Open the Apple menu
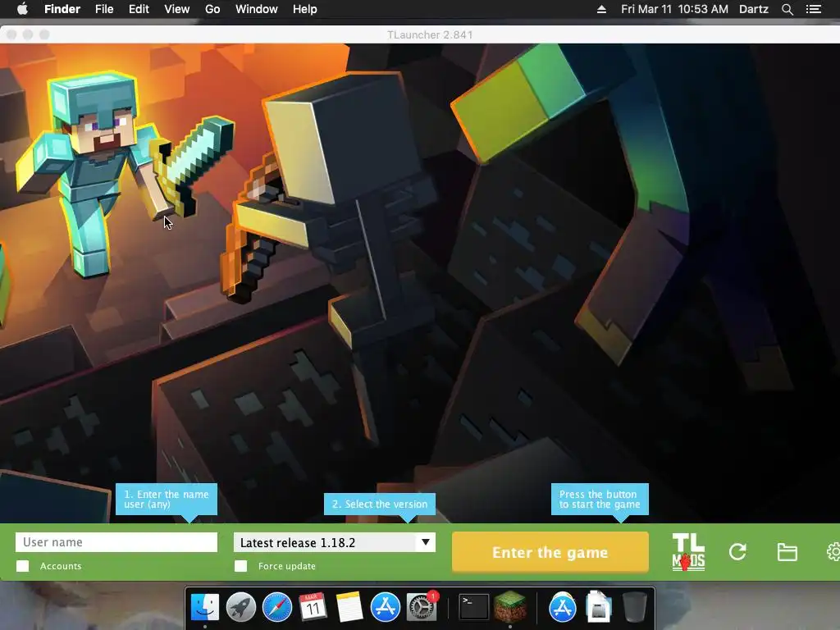This screenshot has width=840, height=630. [22, 9]
